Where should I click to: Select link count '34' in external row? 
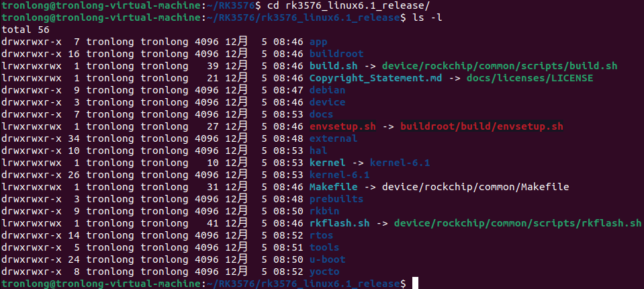point(74,138)
